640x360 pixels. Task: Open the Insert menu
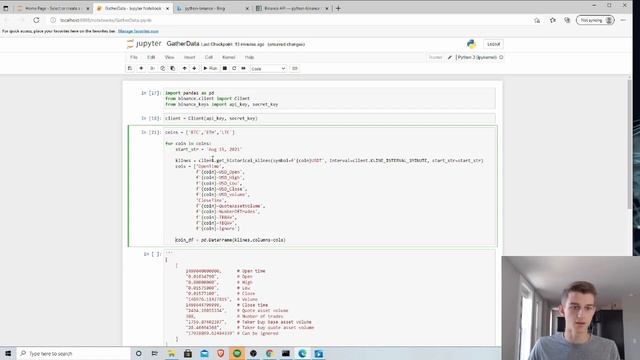point(189,58)
